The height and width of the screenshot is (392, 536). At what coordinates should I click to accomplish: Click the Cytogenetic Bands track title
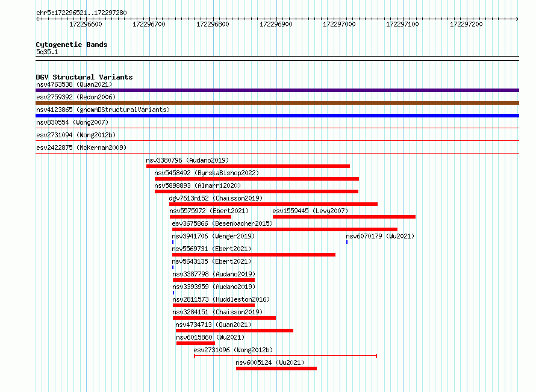(72, 45)
